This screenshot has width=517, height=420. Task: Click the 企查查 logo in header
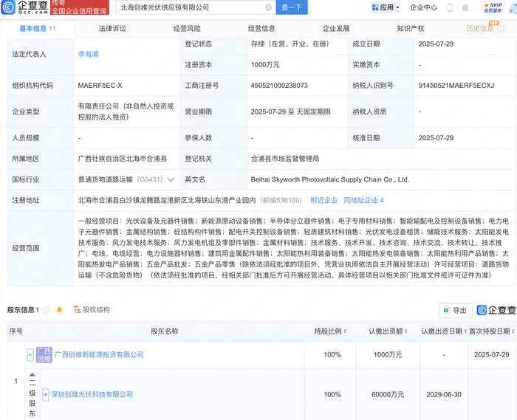pos(24,8)
